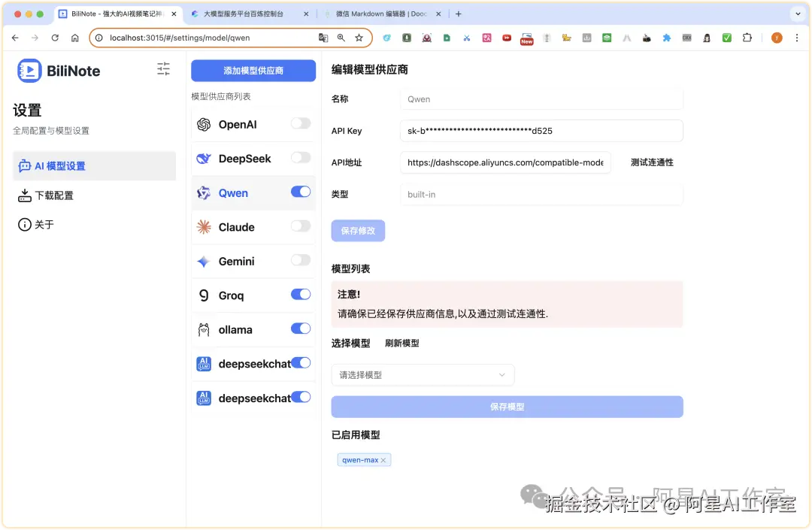
Task: Click the New badge extension icon
Action: [x=526, y=39]
